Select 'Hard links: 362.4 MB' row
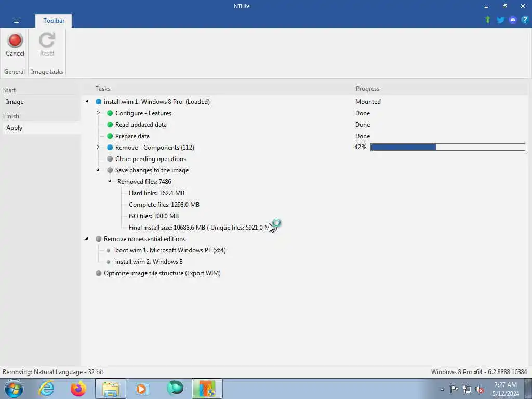This screenshot has height=399, width=532. [x=156, y=193]
